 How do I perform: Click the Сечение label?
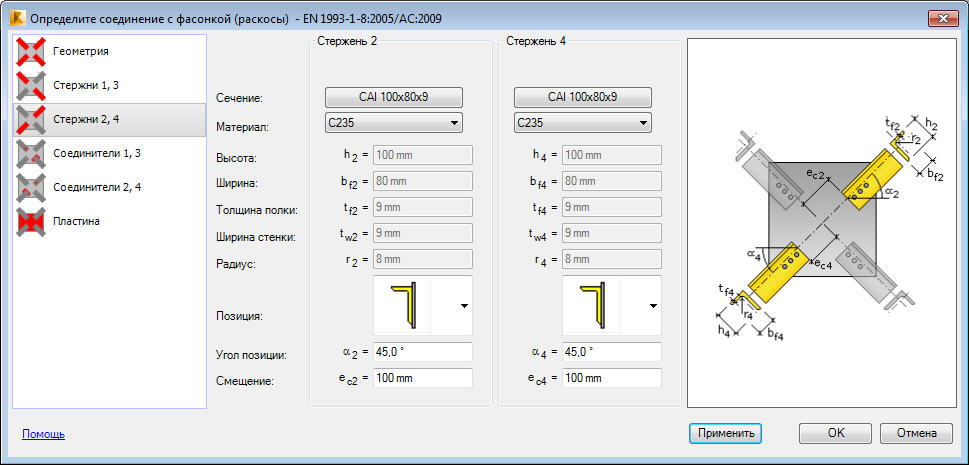pos(240,98)
